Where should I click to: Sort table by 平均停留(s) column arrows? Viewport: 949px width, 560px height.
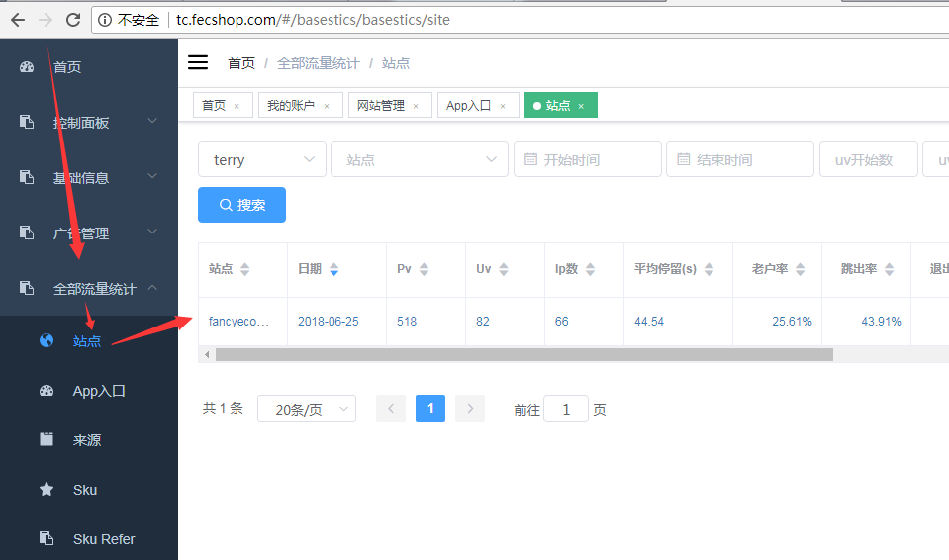[x=710, y=269]
